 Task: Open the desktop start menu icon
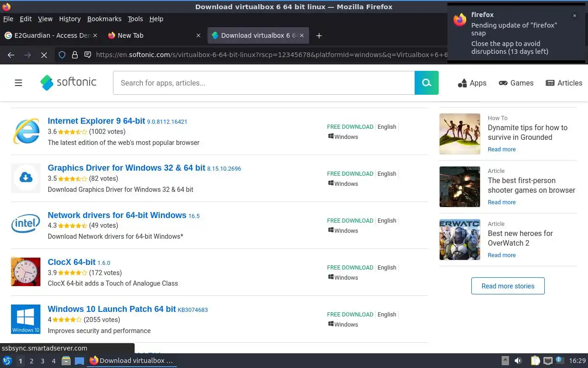pyautogui.click(x=7, y=361)
